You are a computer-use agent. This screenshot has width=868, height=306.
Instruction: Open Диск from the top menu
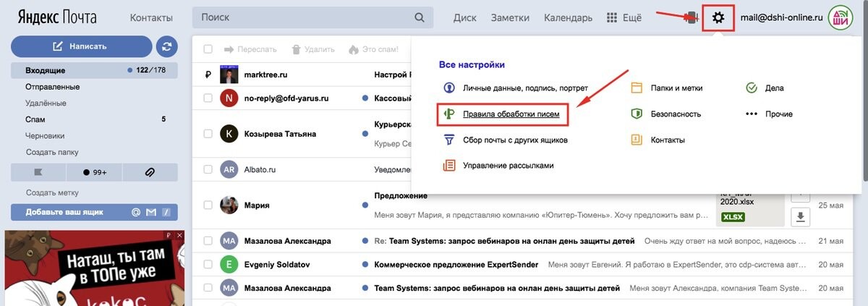[464, 17]
